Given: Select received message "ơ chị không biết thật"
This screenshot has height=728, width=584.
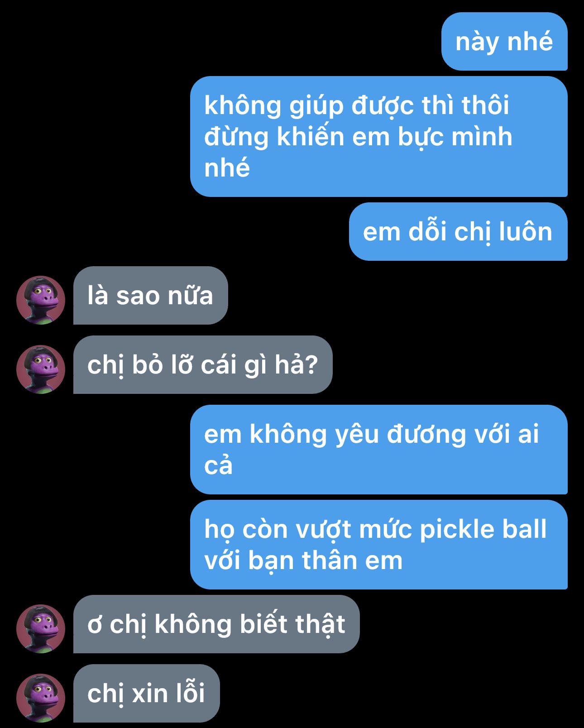Looking at the screenshot, I should coord(216,624).
